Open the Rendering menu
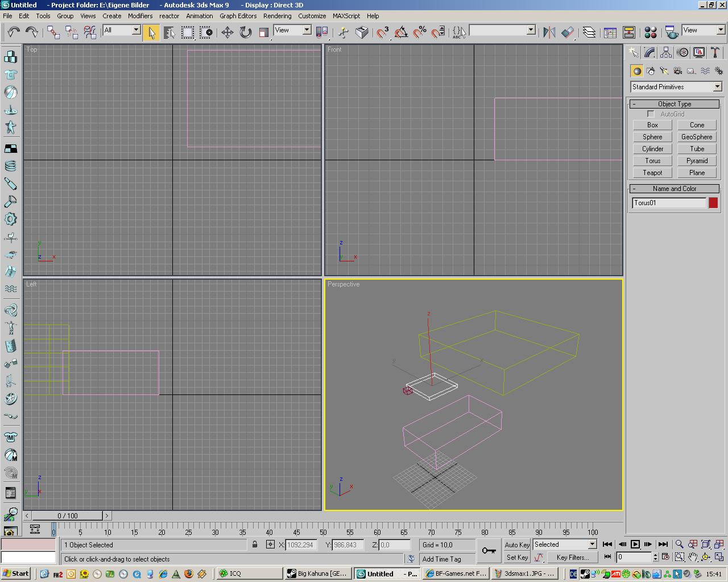The height and width of the screenshot is (582, 728). click(277, 16)
